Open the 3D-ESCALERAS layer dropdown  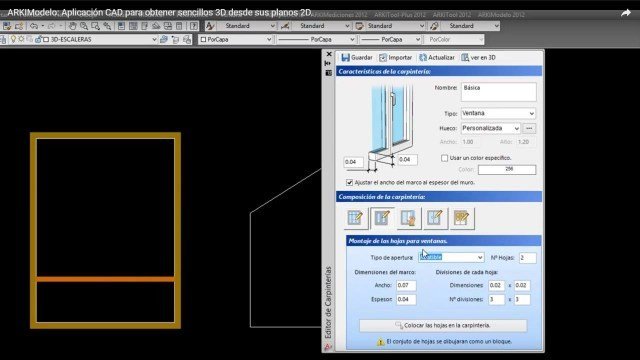coord(154,40)
